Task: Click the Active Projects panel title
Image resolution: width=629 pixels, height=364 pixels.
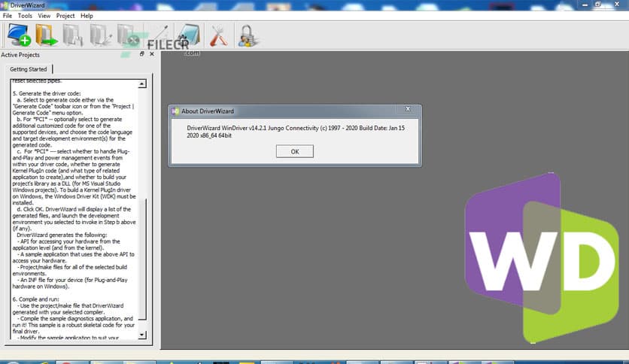Action: point(20,55)
